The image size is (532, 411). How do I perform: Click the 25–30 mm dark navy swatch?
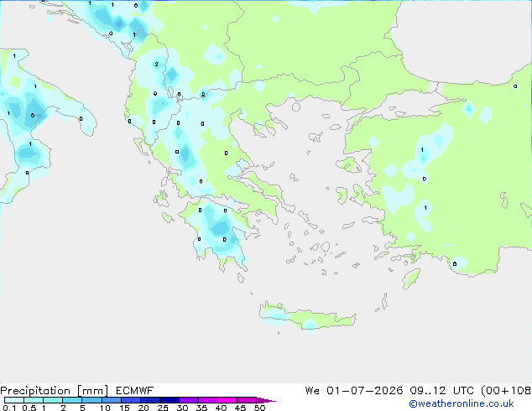coord(169,400)
